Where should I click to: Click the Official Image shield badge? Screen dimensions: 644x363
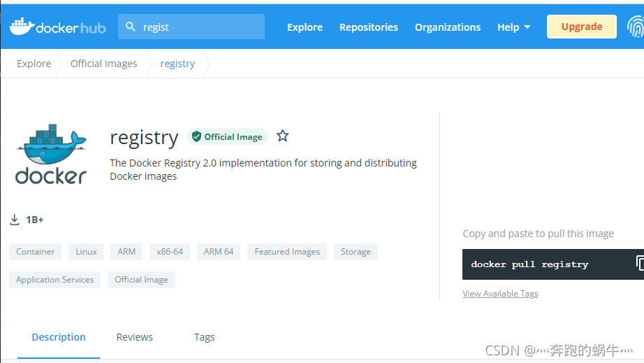pos(227,136)
